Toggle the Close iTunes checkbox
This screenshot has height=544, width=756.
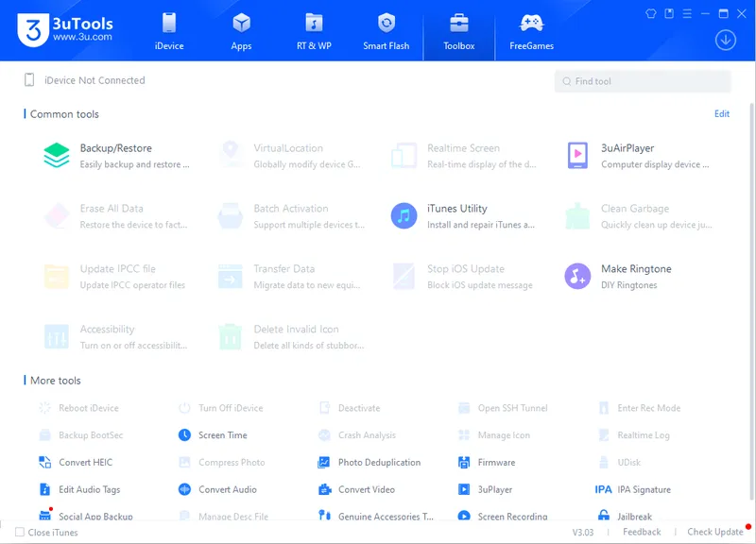[x=20, y=532]
